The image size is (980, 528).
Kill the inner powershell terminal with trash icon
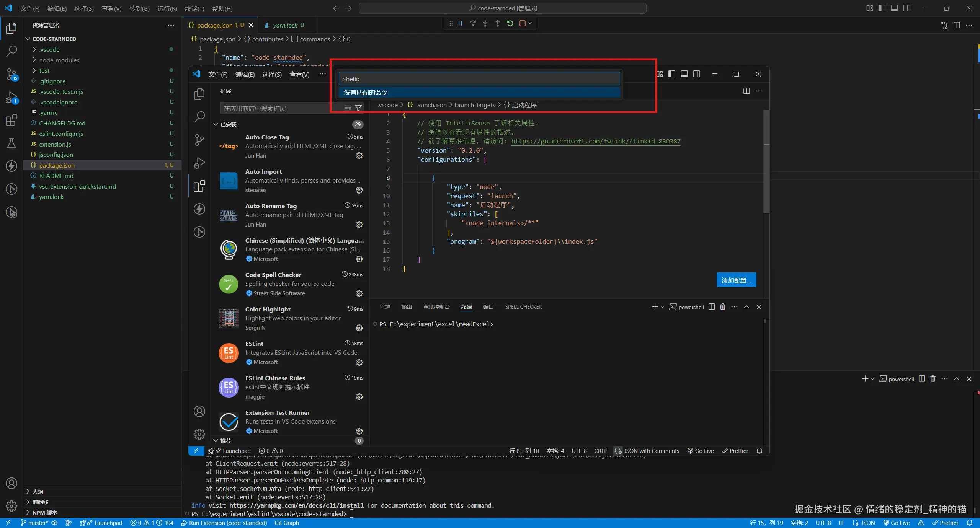coord(723,307)
